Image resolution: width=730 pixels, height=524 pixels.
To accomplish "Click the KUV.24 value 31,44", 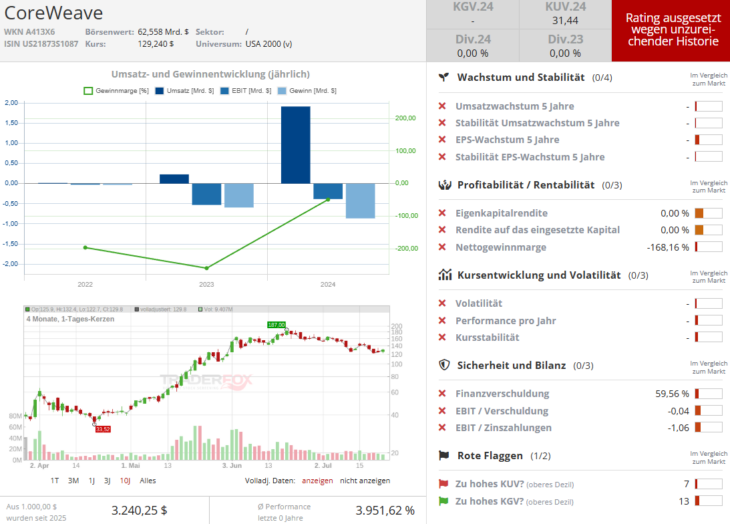I will (565, 20).
